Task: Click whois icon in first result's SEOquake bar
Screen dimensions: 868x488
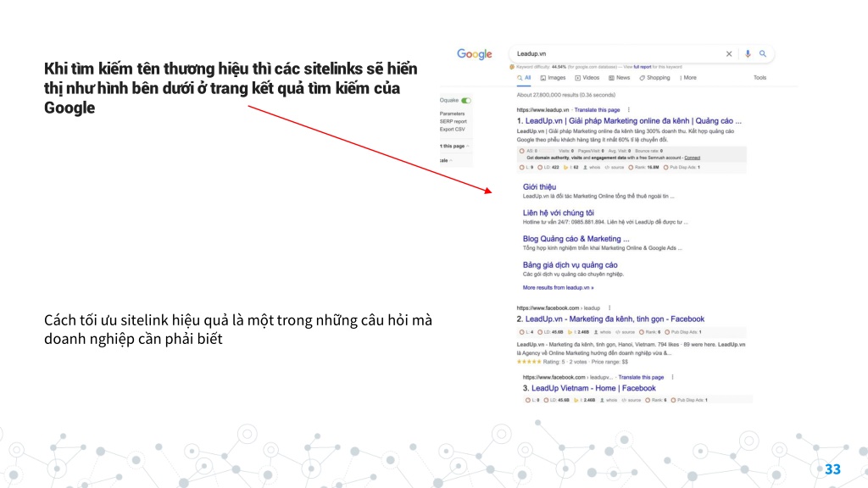Action: coord(592,167)
